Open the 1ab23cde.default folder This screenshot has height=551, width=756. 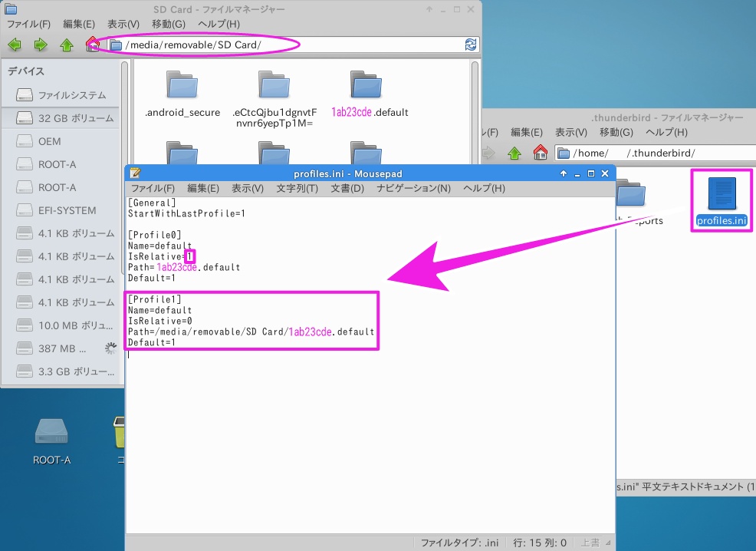[370, 94]
